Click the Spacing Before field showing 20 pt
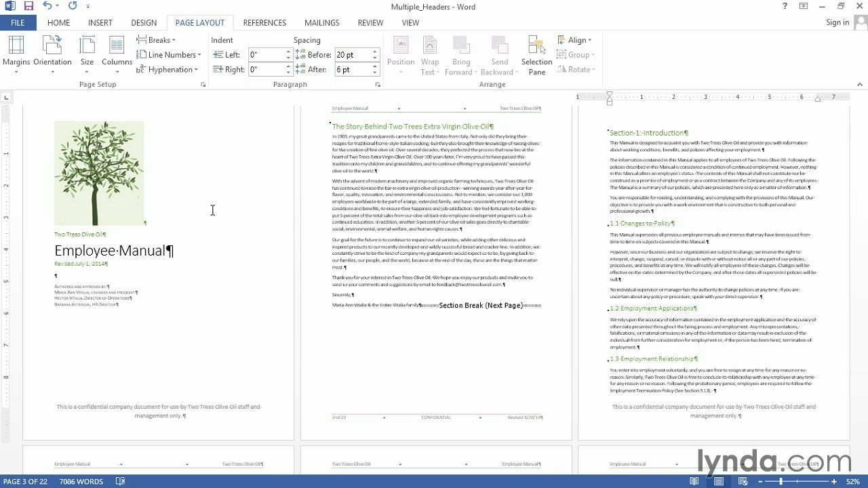 tap(353, 55)
